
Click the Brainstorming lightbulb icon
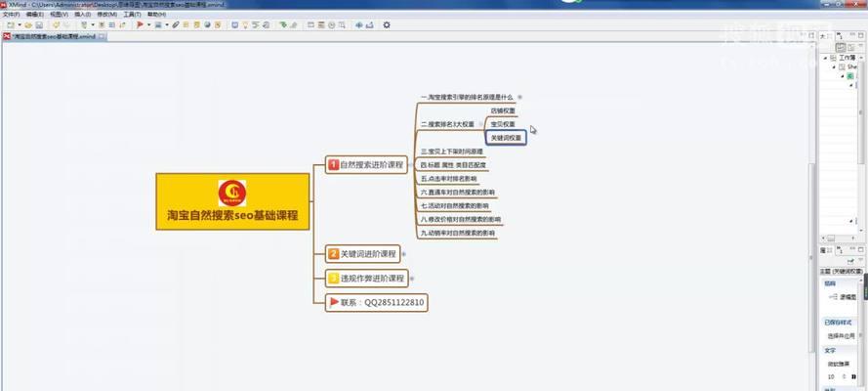(x=245, y=24)
